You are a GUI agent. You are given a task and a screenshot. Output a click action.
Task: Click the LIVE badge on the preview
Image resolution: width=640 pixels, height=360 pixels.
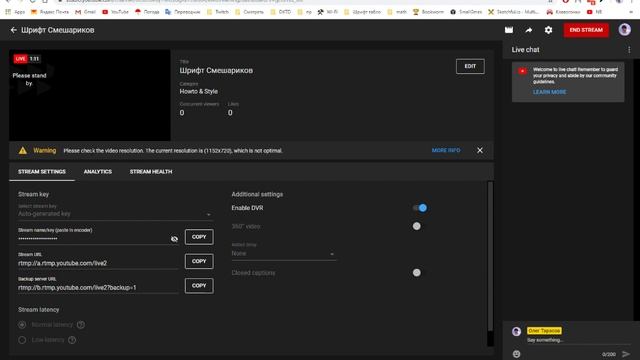[x=20, y=59]
